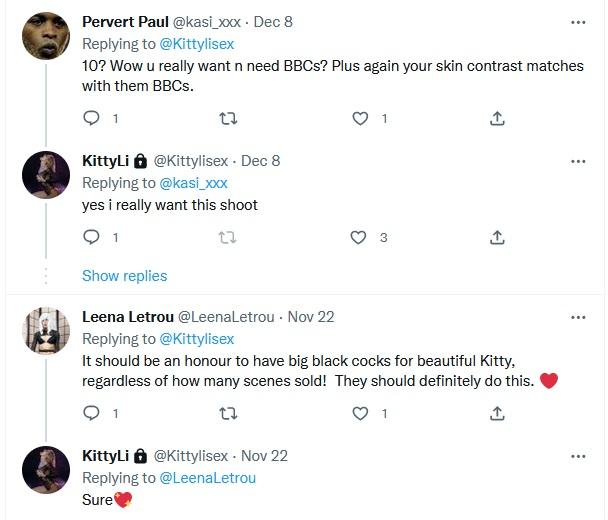The width and height of the screenshot is (608, 520).
Task: Expand the Show replies thread
Action: coord(124,275)
